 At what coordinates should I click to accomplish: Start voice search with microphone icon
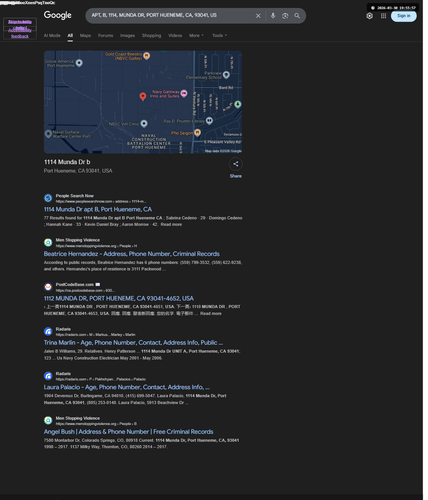click(273, 16)
